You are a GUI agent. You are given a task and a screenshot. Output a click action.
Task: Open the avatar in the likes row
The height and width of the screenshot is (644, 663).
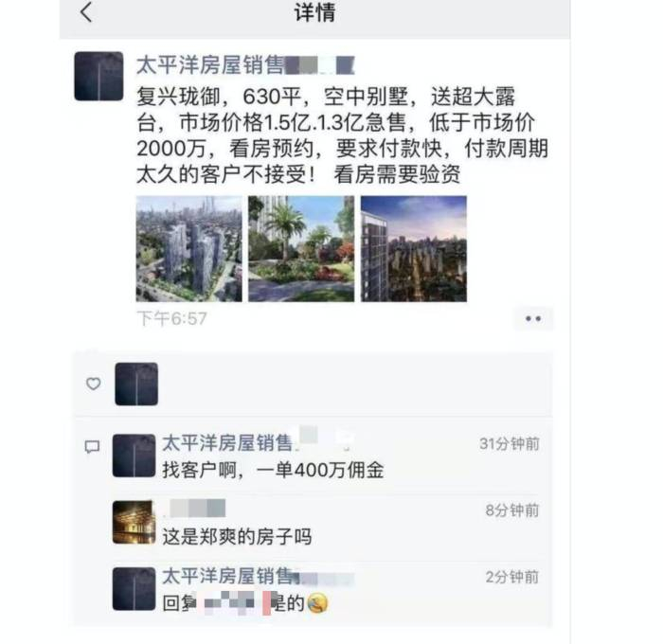(x=136, y=384)
